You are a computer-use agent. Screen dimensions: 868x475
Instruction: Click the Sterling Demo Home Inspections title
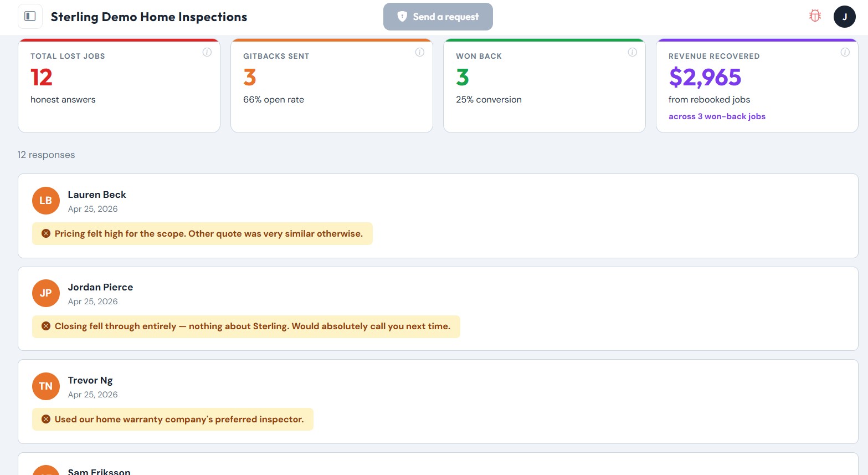point(149,17)
